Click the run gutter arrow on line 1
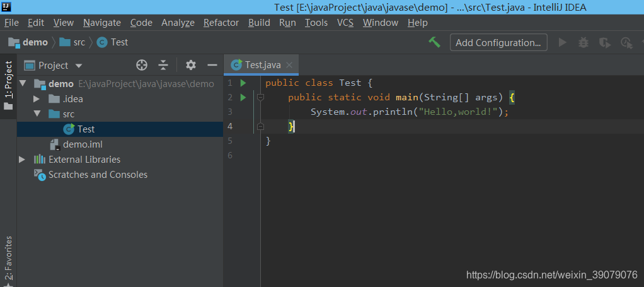 coord(243,83)
